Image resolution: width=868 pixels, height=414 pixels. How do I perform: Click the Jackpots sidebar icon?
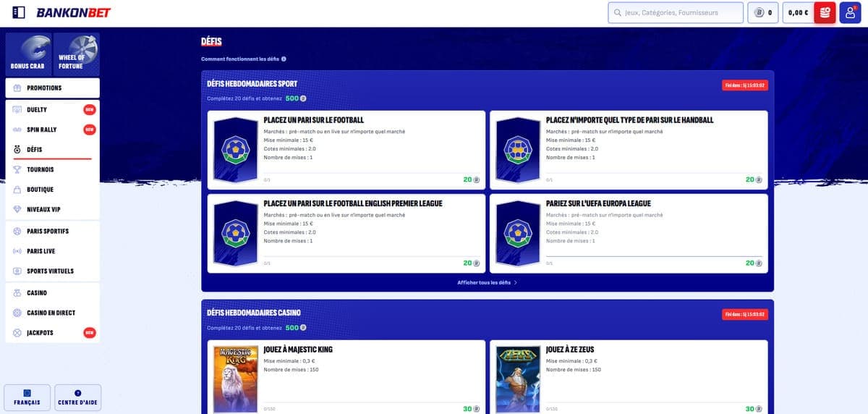[x=17, y=333]
